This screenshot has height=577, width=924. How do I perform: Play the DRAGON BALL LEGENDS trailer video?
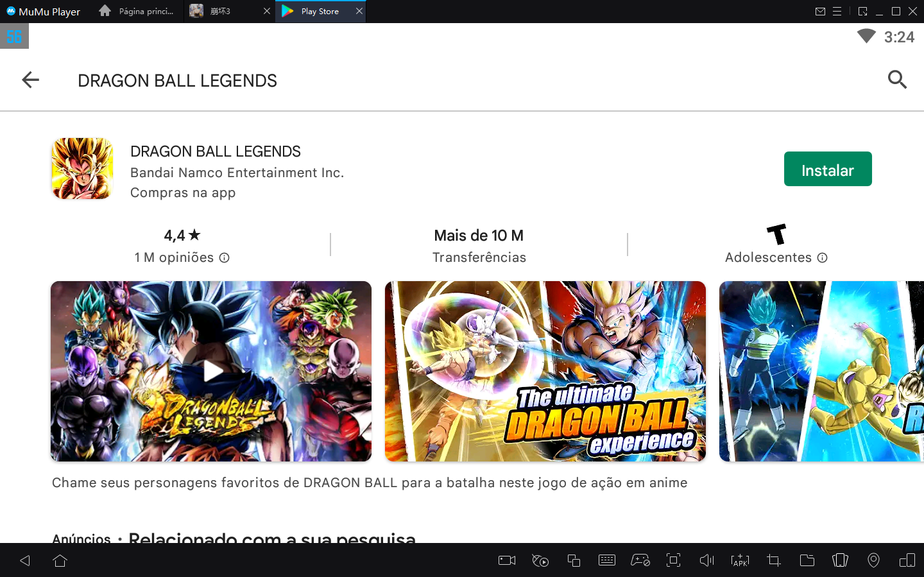pyautogui.click(x=211, y=371)
